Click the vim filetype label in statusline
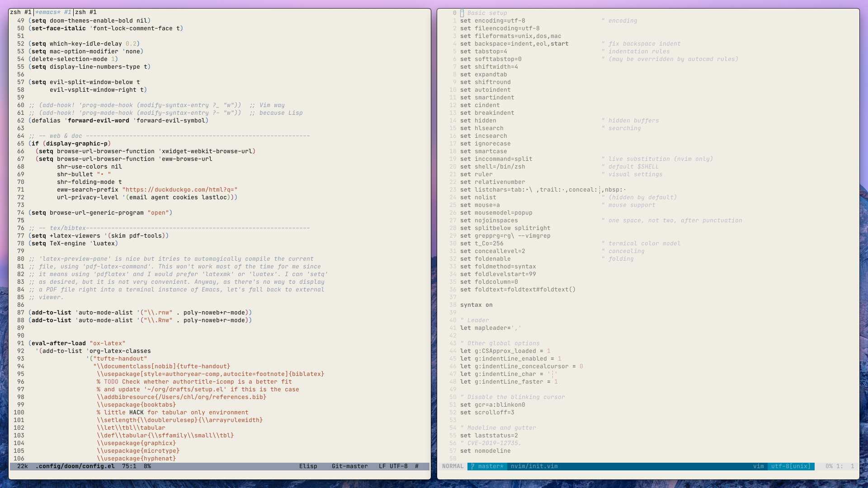The image size is (868, 488). coord(758,466)
